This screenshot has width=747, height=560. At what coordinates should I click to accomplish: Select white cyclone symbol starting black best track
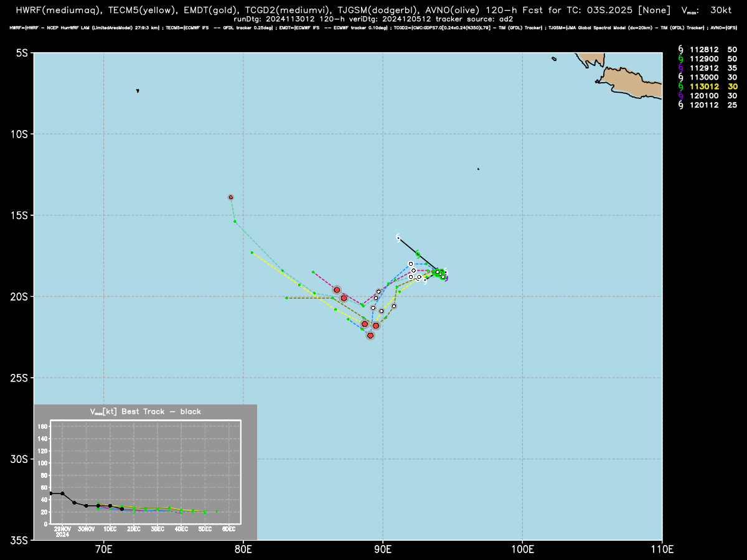(x=398, y=238)
